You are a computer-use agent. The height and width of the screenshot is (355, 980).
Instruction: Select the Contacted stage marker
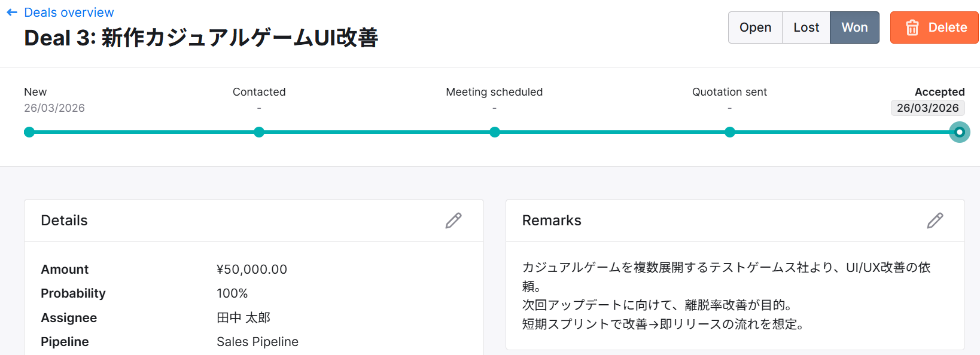click(x=259, y=132)
